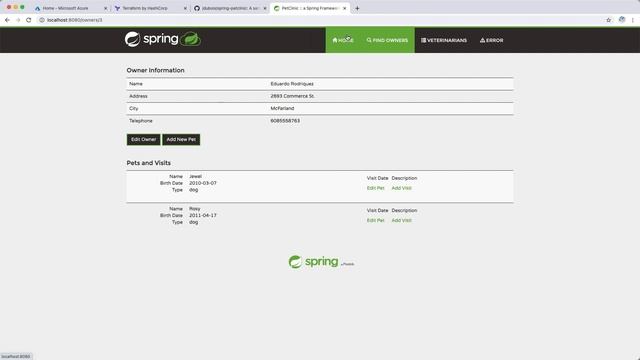Click the Pets and Visits heading

(x=149, y=163)
